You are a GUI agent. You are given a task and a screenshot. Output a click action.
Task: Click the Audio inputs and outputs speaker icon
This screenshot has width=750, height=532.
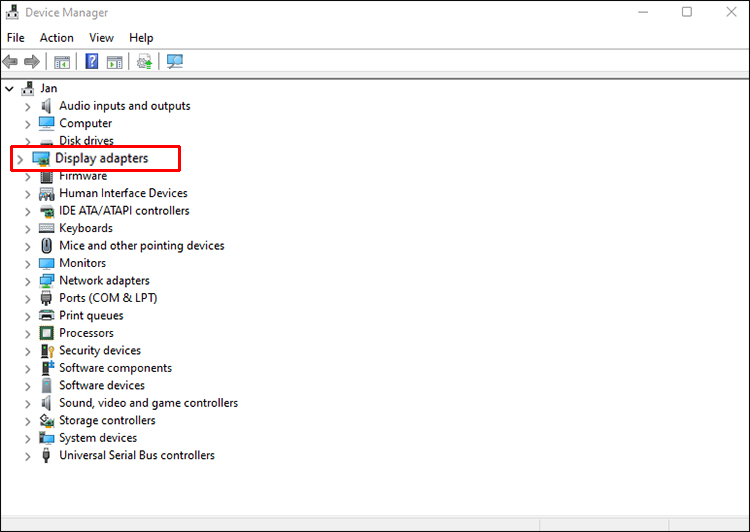46,106
